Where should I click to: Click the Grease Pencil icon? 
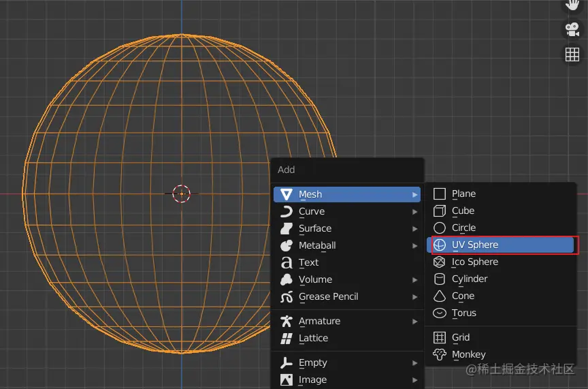click(286, 296)
